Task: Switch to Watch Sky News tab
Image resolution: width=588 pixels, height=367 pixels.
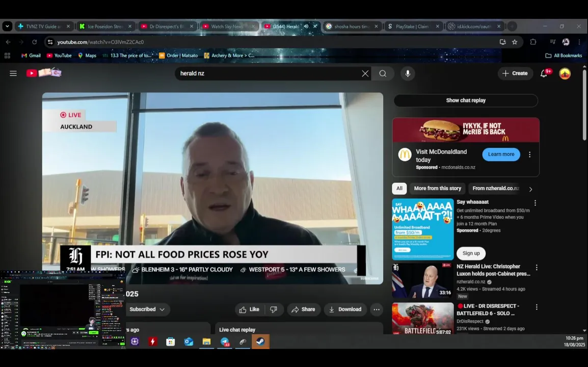Action: pos(228,27)
